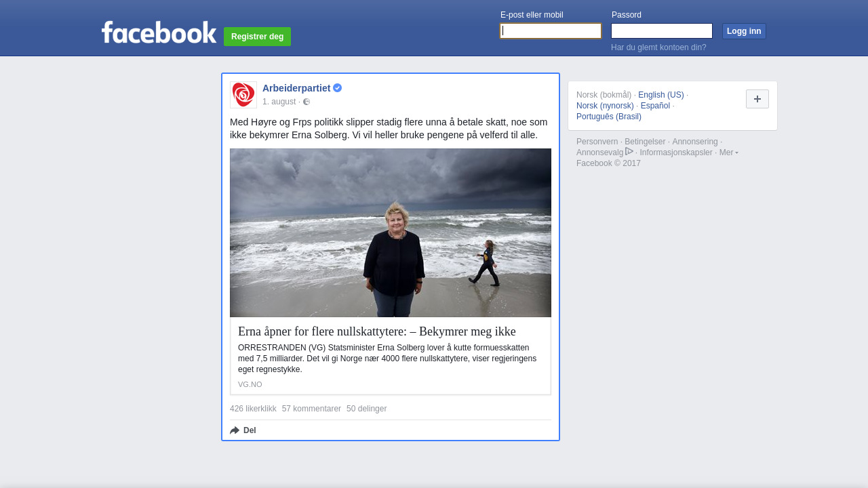The height and width of the screenshot is (488, 868).
Task: Click into the Passord field
Action: pyautogui.click(x=661, y=31)
